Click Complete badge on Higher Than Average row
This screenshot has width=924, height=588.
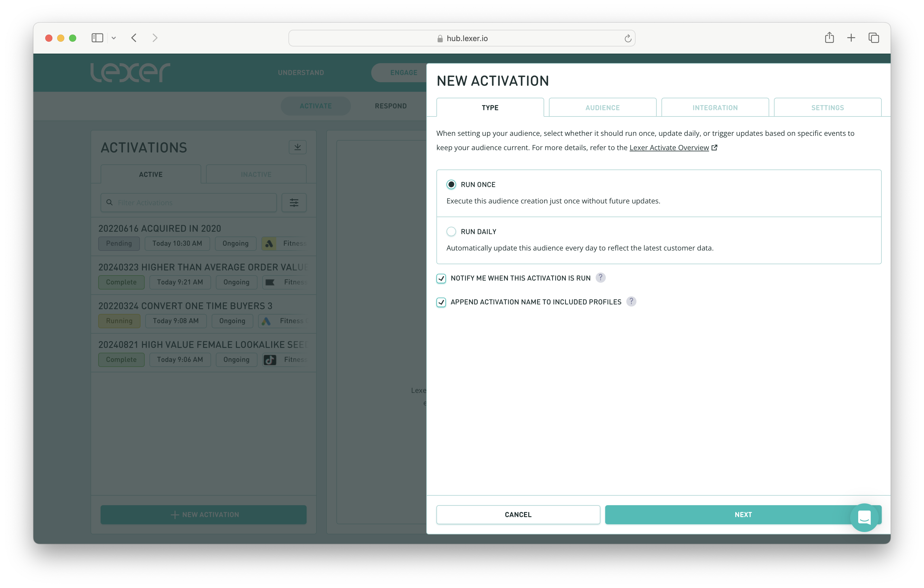click(121, 282)
